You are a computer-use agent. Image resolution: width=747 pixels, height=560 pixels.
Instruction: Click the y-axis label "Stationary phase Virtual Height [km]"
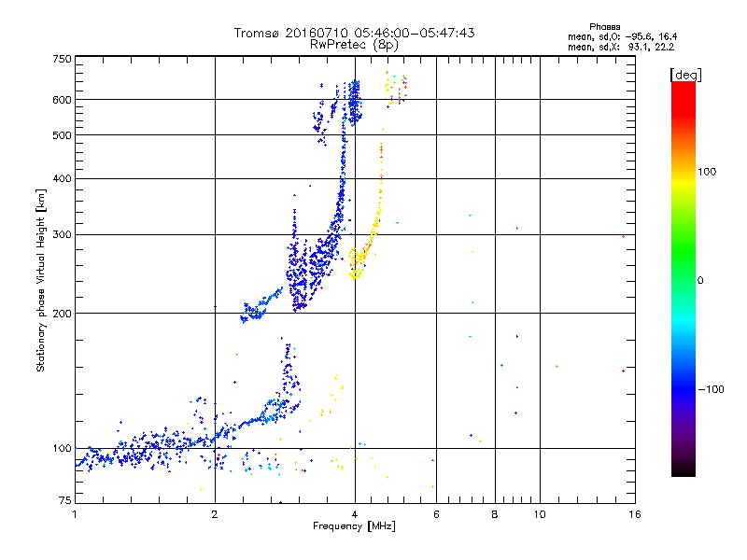click(x=40, y=281)
